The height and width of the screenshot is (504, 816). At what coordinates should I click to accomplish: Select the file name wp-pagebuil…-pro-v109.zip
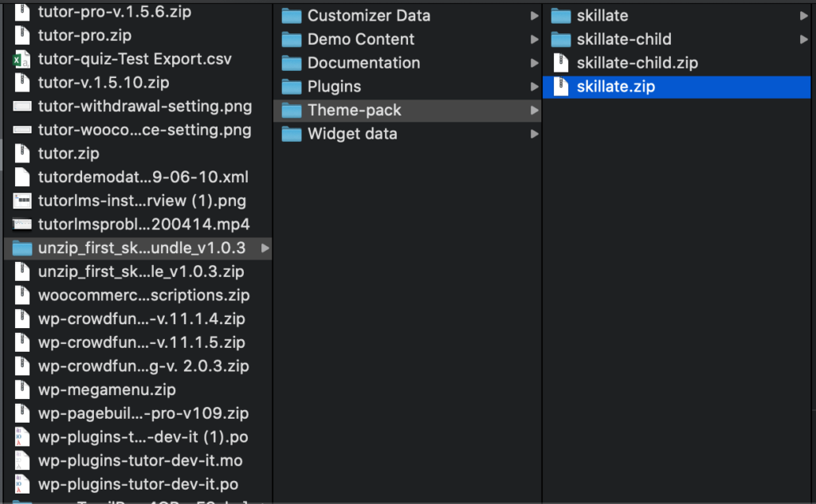coord(143,413)
